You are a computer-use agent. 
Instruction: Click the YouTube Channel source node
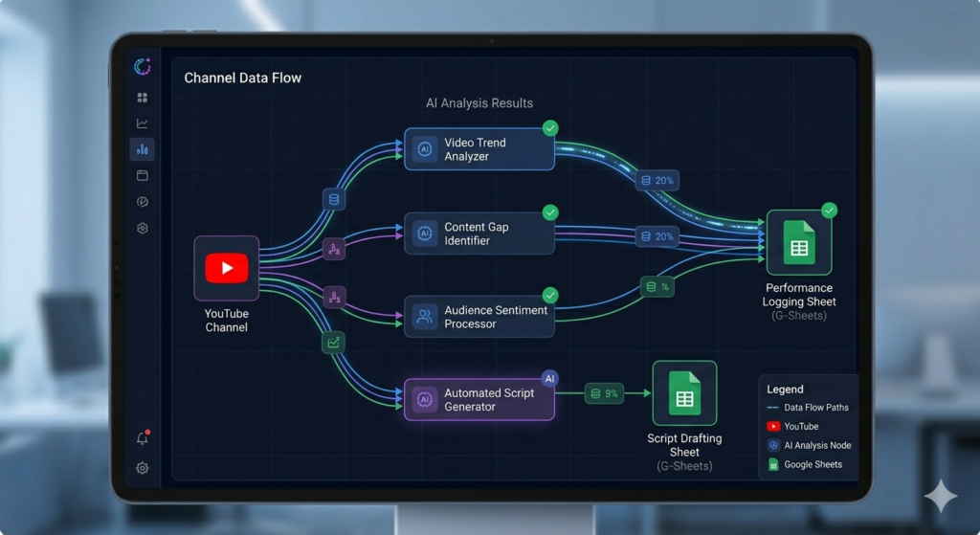pos(226,268)
